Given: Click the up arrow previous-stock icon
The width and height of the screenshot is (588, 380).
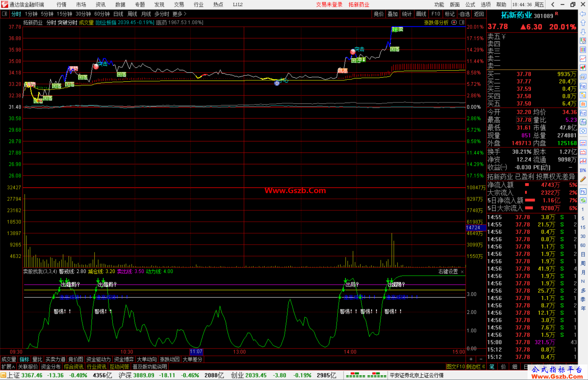Looking at the screenshot, I should tap(583, 23).
